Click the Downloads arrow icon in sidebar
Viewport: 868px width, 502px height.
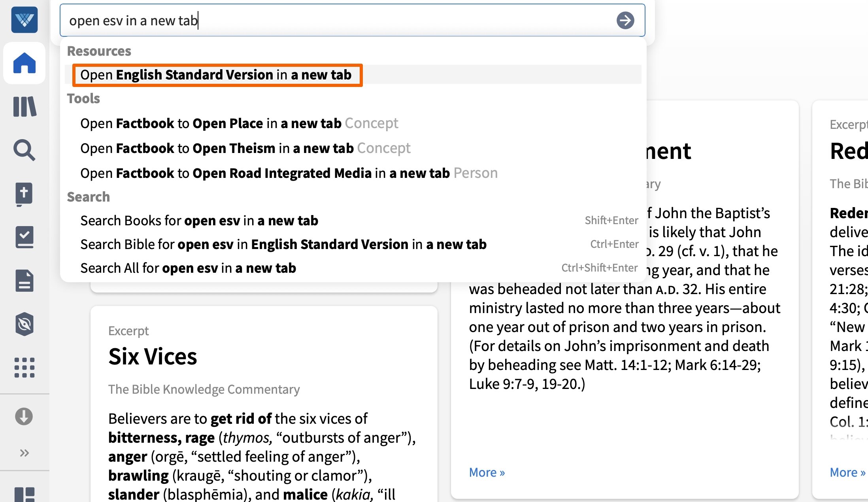click(x=24, y=416)
